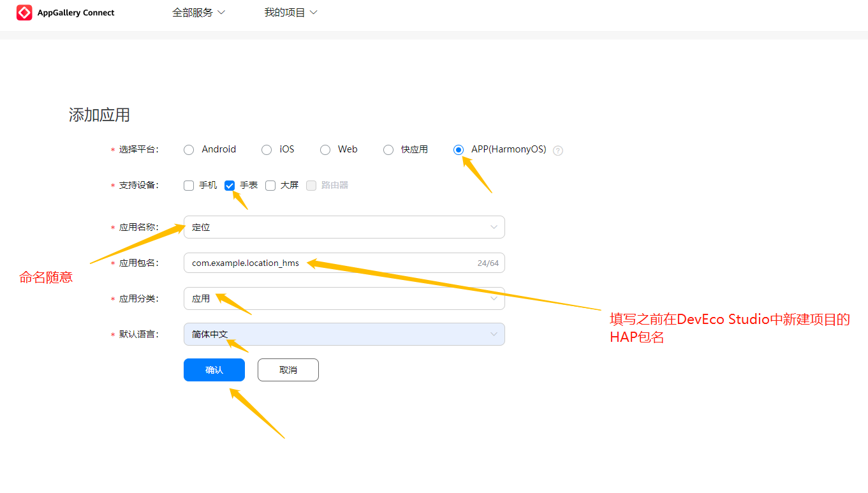Image resolution: width=868 pixels, height=493 pixels.
Task: Select the APP(HarmonyOS) radio button
Action: coord(459,150)
